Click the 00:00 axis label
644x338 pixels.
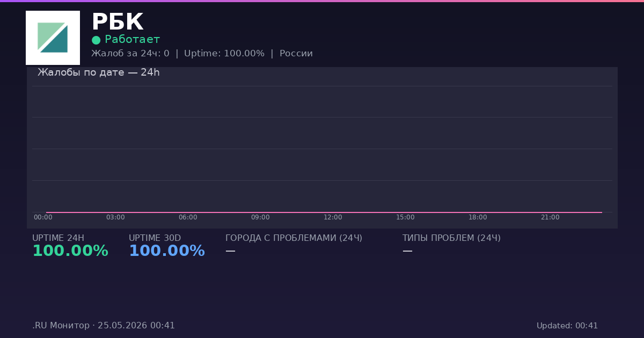[x=43, y=217]
